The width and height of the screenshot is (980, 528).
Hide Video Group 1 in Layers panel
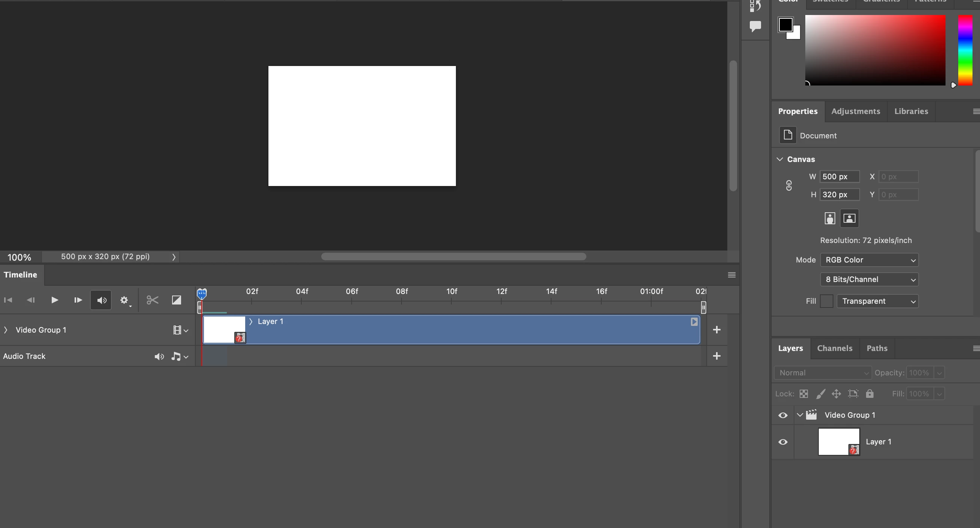[783, 415]
